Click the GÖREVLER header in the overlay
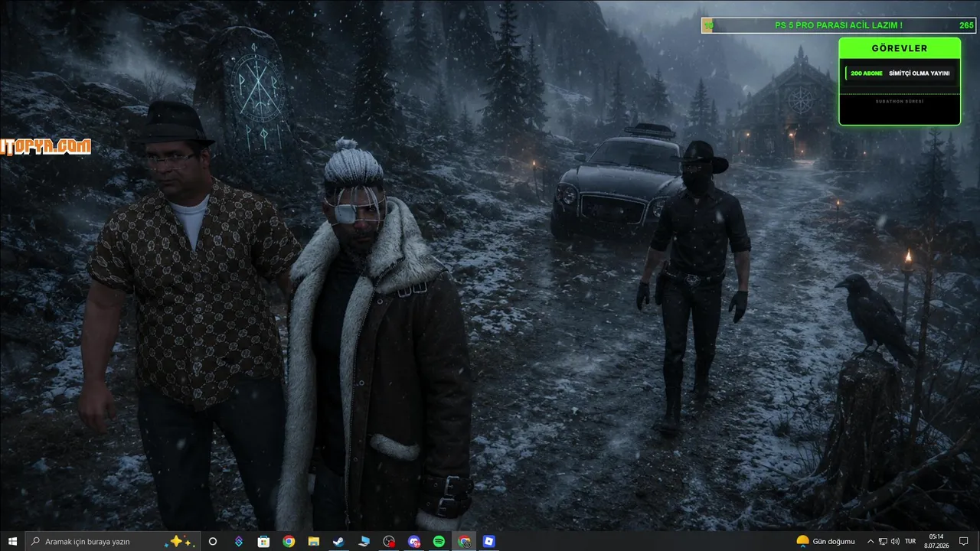This screenshot has width=980, height=551. pos(900,48)
